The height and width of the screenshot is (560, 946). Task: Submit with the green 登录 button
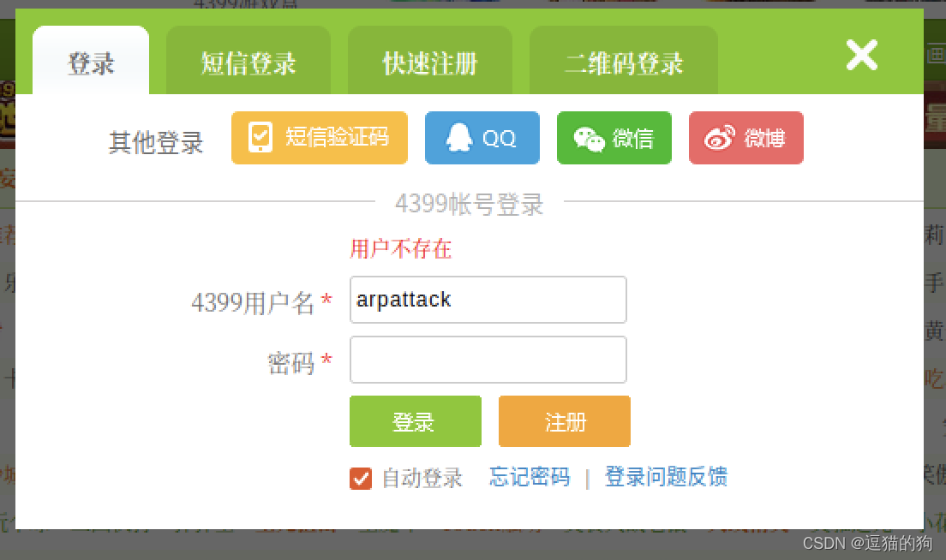pos(415,421)
